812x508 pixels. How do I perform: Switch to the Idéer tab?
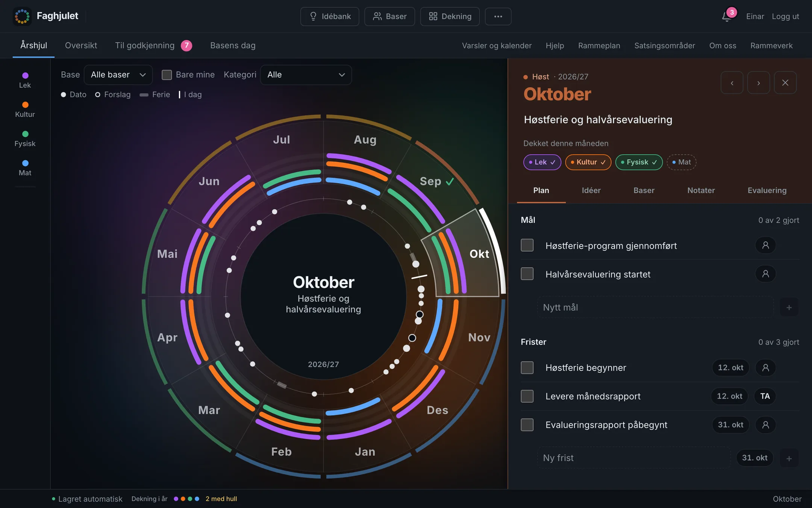(591, 190)
